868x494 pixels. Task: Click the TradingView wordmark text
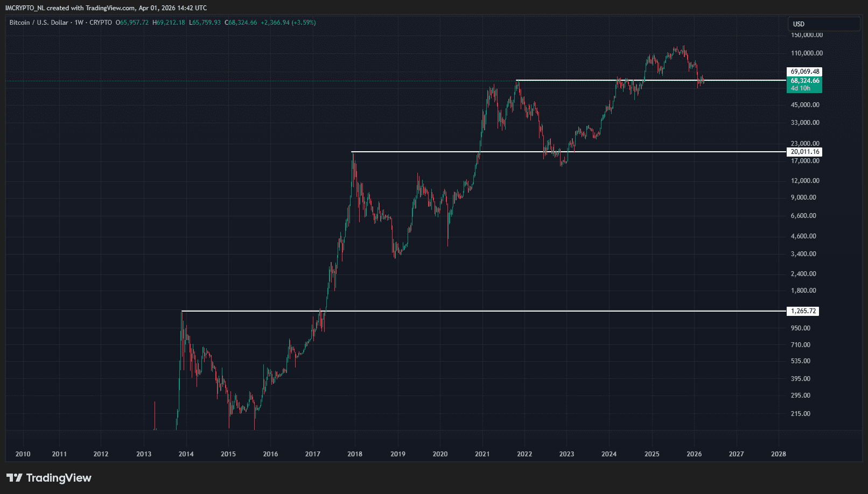click(59, 478)
